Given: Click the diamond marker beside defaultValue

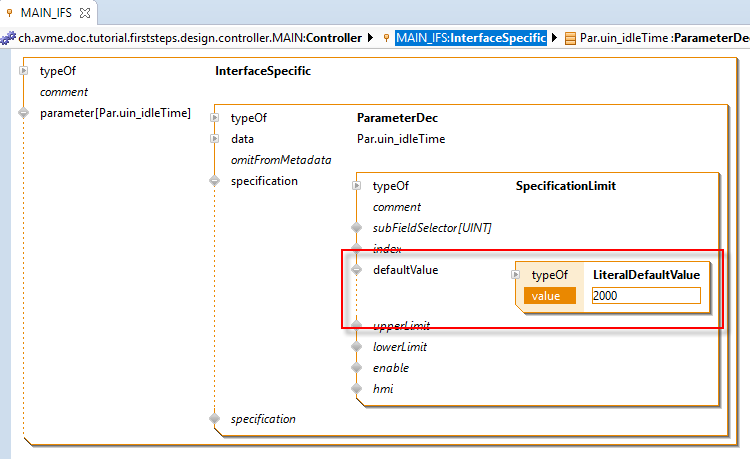Looking at the screenshot, I should coord(355,269).
